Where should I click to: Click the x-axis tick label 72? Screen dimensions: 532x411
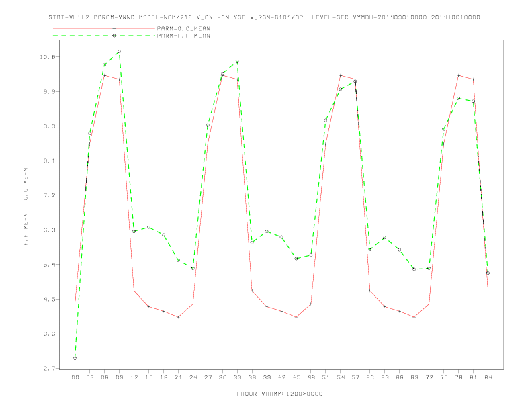429,377
